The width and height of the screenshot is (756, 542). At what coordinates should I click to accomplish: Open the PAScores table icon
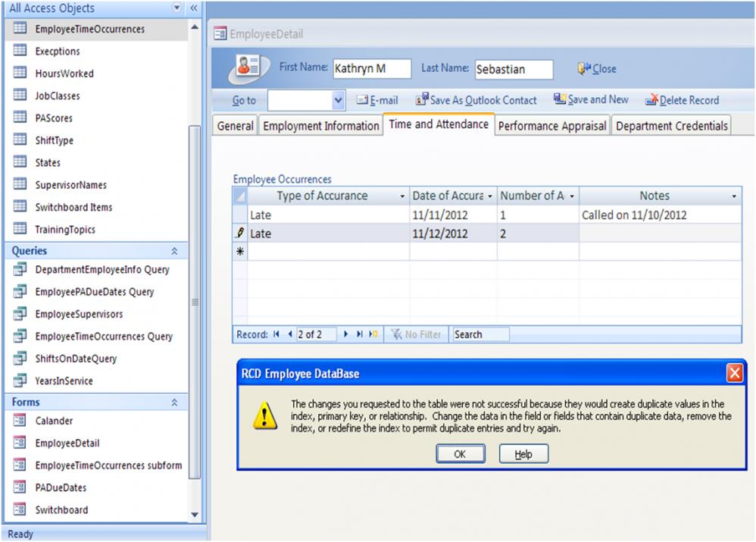pos(20,117)
